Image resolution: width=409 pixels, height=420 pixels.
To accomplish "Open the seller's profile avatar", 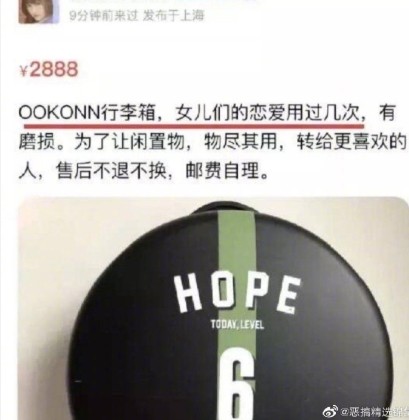I will (38, 11).
